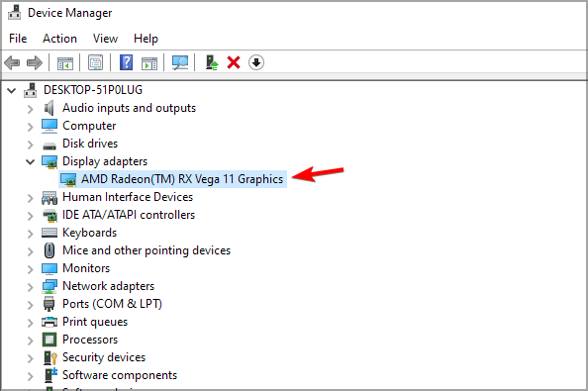588x391 pixels.
Task: Expand the Disk drives chevron
Action: pyautogui.click(x=31, y=145)
